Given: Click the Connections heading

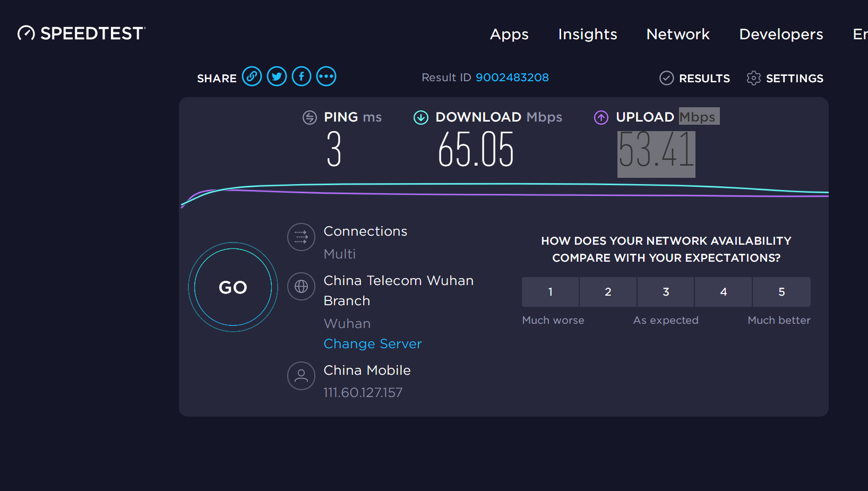Looking at the screenshot, I should (x=366, y=231).
